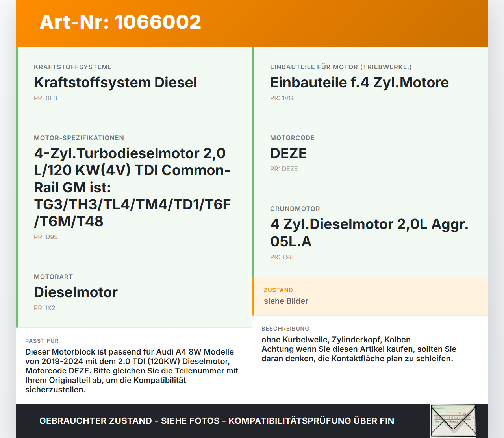Click the 'Dieser Motorblock ist passend für Audi A4' paragraph
The width and height of the screenshot is (504, 438).
pyautogui.click(x=132, y=371)
